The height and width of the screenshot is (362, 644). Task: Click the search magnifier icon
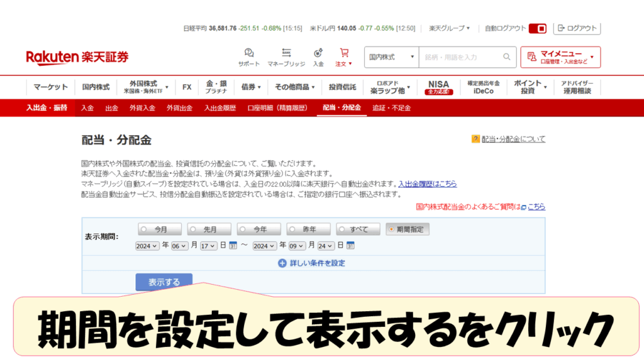coord(507,57)
